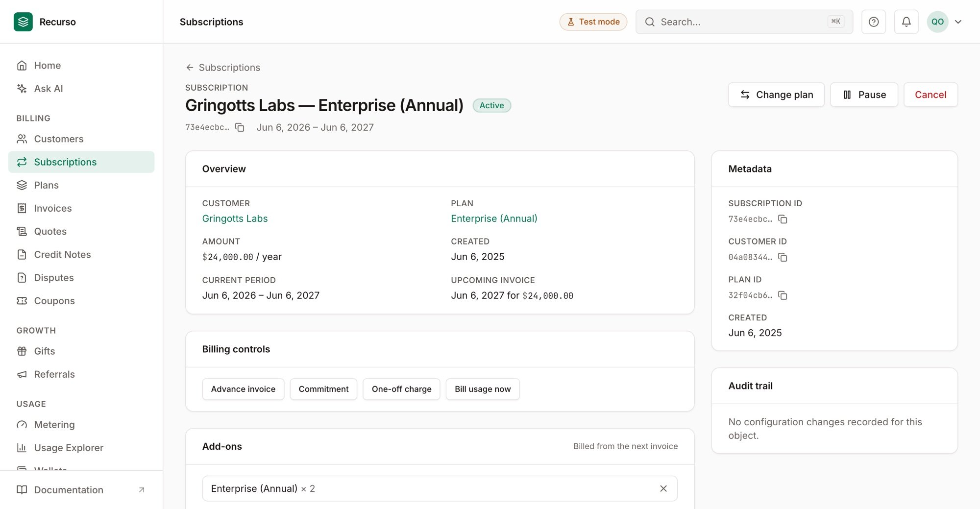Expand the account menu chevron
Viewport: 980px width, 509px height.
[958, 22]
